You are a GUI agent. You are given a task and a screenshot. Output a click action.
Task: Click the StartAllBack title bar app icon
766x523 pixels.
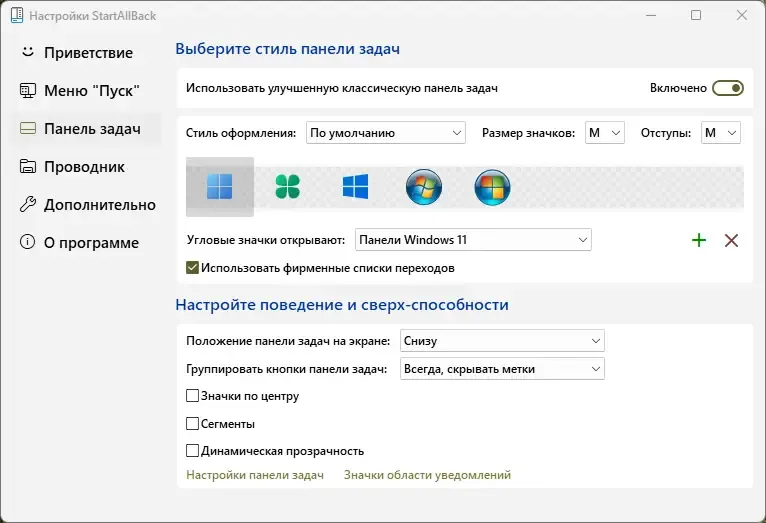pos(17,15)
